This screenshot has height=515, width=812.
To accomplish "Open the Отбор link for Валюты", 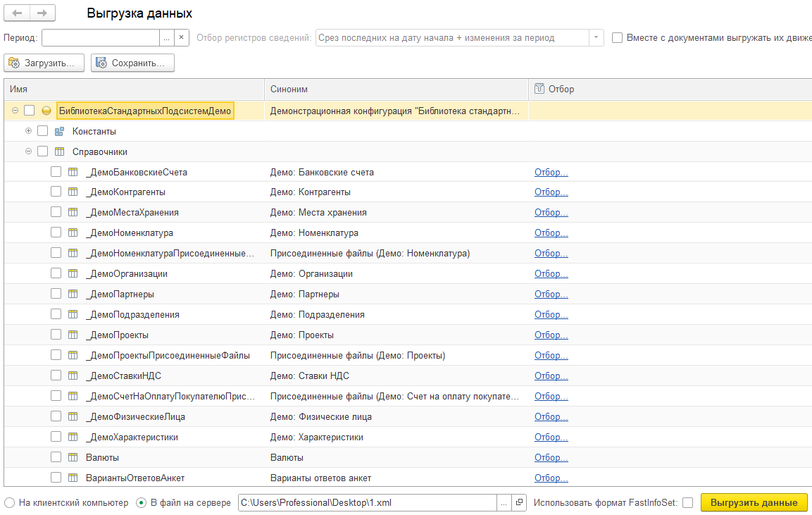I will click(551, 457).
